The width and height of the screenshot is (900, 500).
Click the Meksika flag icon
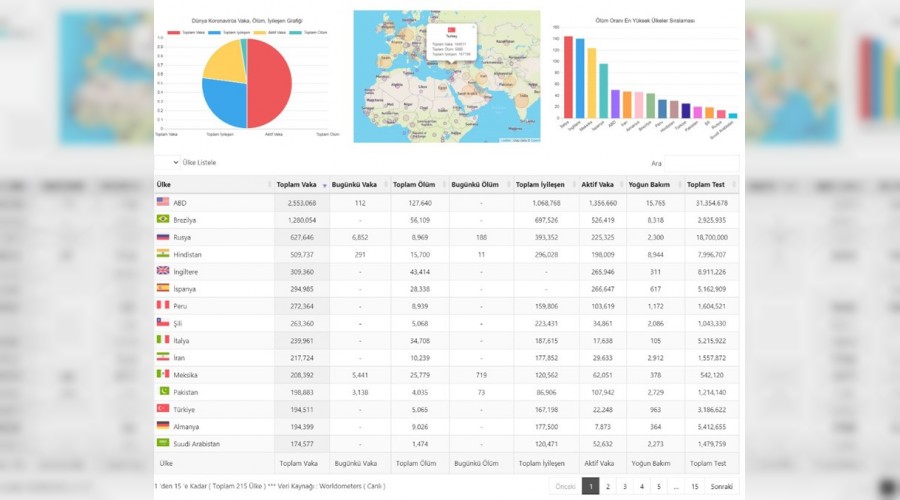pos(163,374)
